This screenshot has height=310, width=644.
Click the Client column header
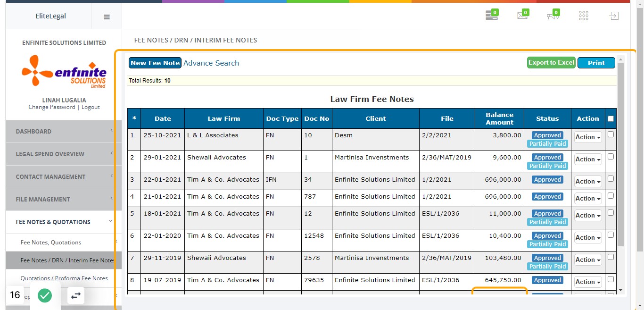pos(376,118)
